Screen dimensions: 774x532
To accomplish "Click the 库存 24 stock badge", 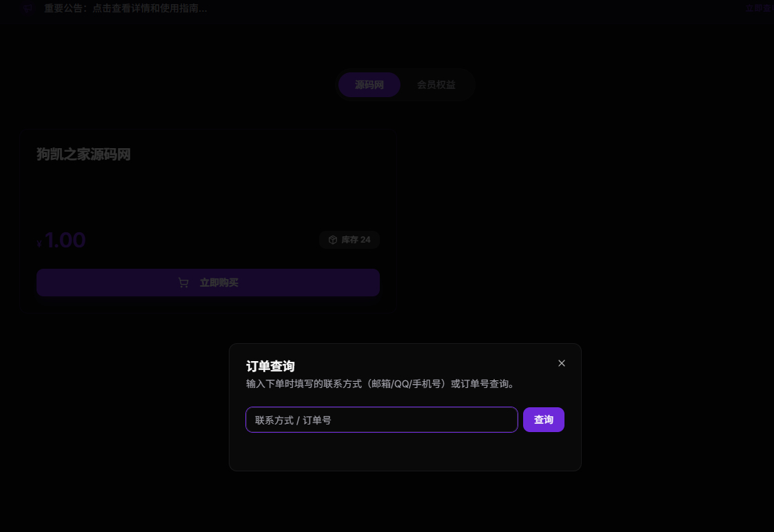I will click(x=349, y=240).
